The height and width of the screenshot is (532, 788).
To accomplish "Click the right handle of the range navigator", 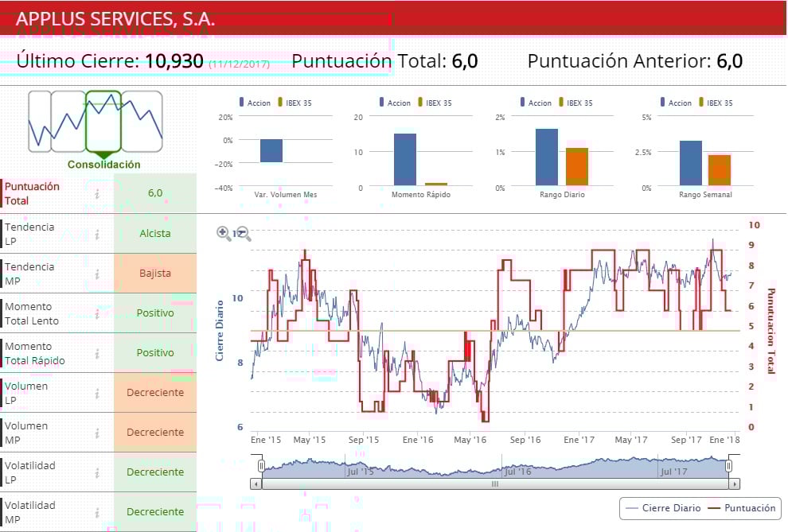I will (x=728, y=466).
